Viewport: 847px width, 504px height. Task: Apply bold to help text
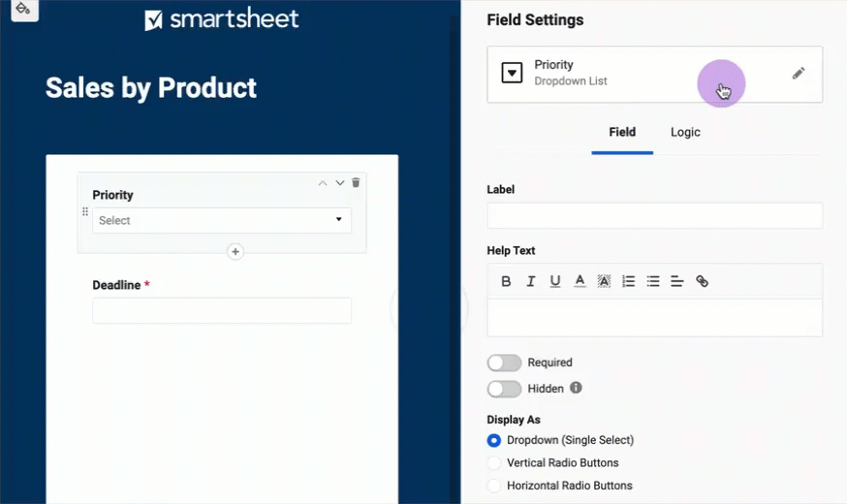click(506, 281)
